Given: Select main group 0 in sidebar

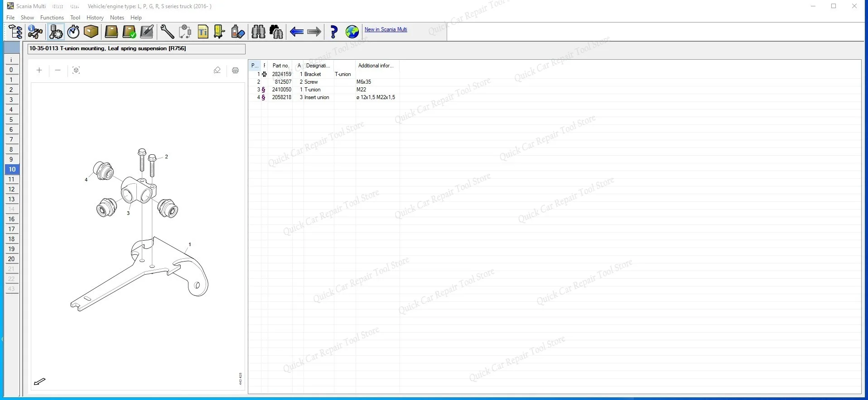Looking at the screenshot, I should pos(12,70).
